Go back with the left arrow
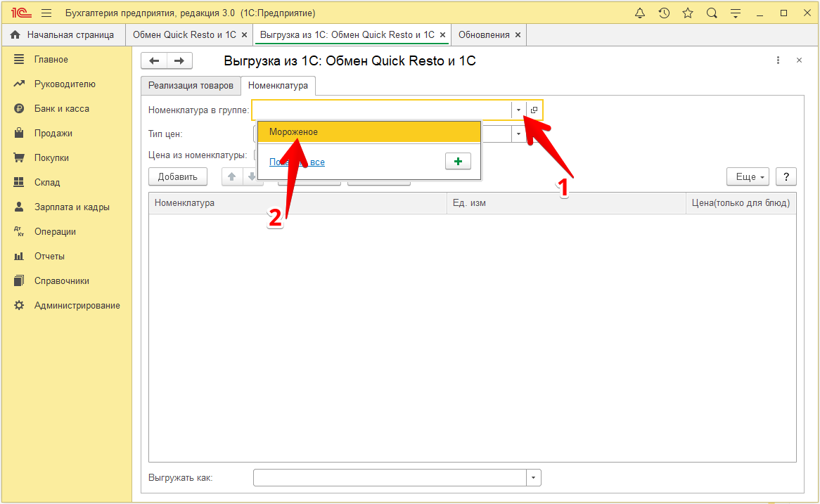The image size is (820, 504). point(154,60)
